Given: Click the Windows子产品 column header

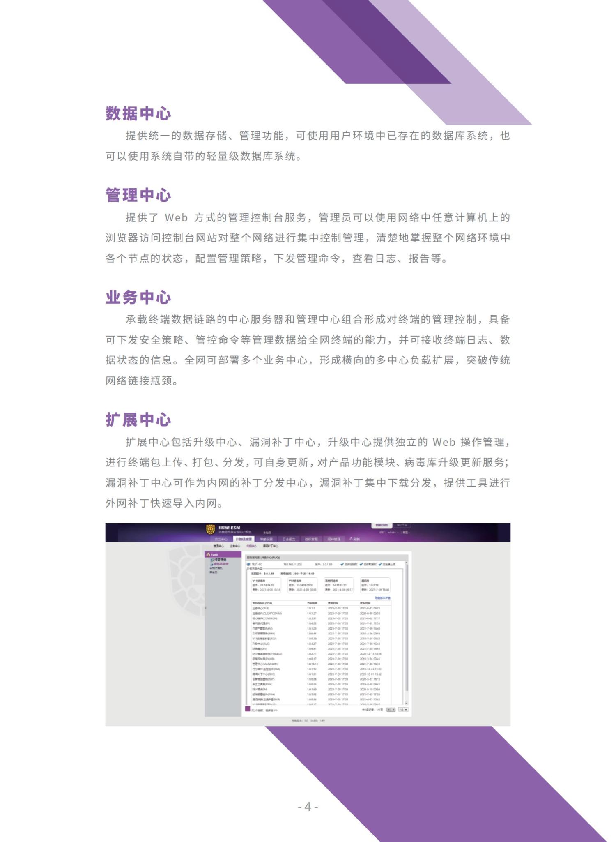Looking at the screenshot, I should coord(262,603).
